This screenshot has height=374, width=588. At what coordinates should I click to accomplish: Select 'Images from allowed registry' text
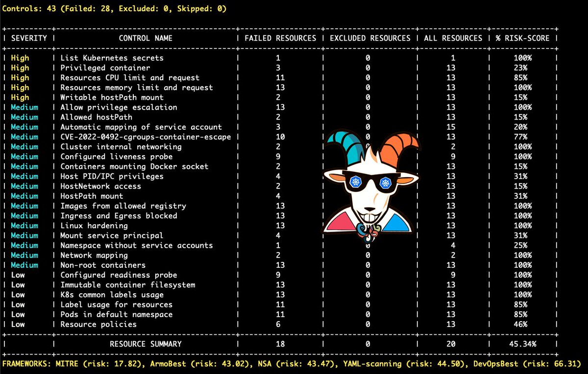(123, 206)
